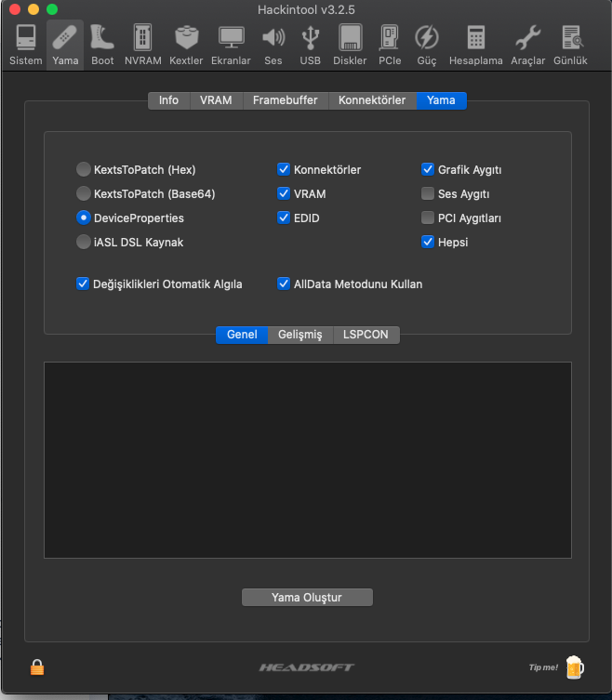Open the Ekranlar monitor icon
This screenshot has height=700, width=612.
231,45
